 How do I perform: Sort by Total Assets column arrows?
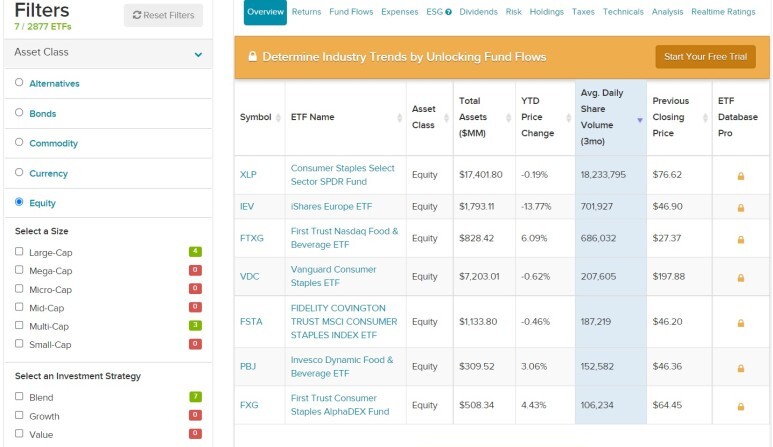508,117
